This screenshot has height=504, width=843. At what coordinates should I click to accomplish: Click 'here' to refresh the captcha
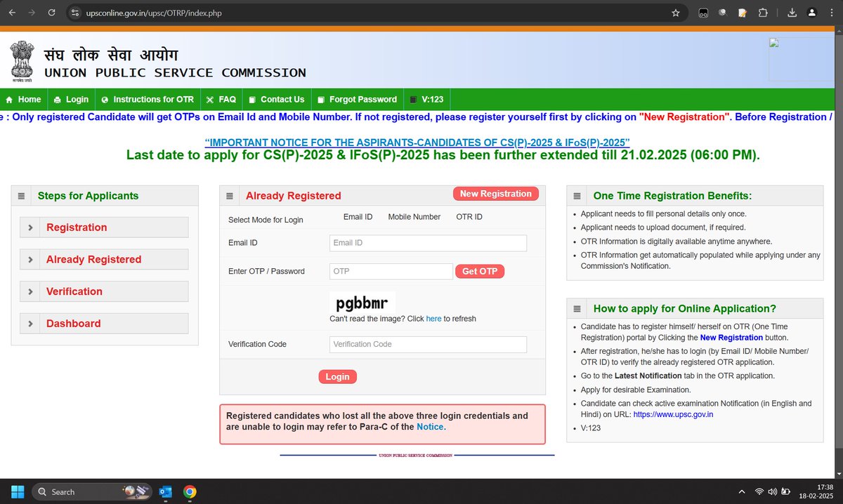(x=433, y=319)
